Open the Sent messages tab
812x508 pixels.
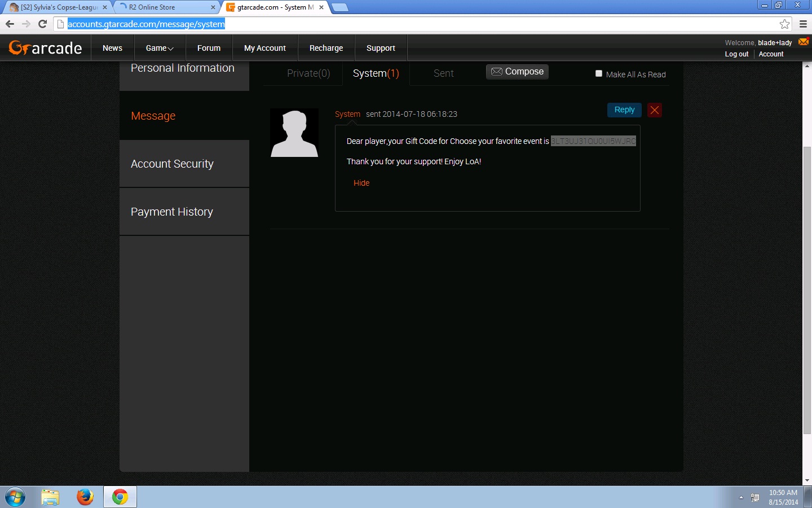[x=443, y=73]
